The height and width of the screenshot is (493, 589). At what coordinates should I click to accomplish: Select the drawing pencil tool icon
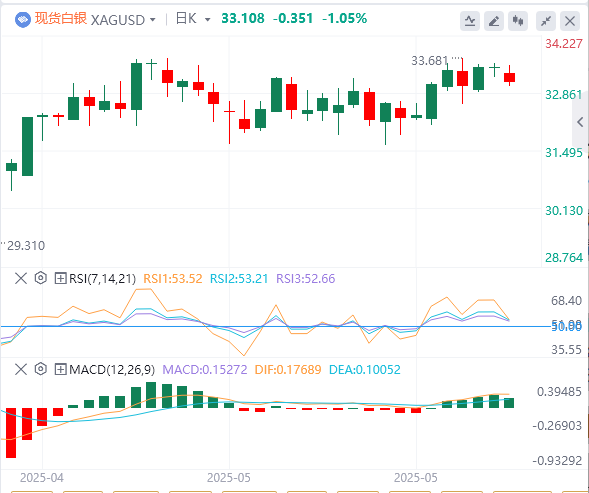point(494,21)
